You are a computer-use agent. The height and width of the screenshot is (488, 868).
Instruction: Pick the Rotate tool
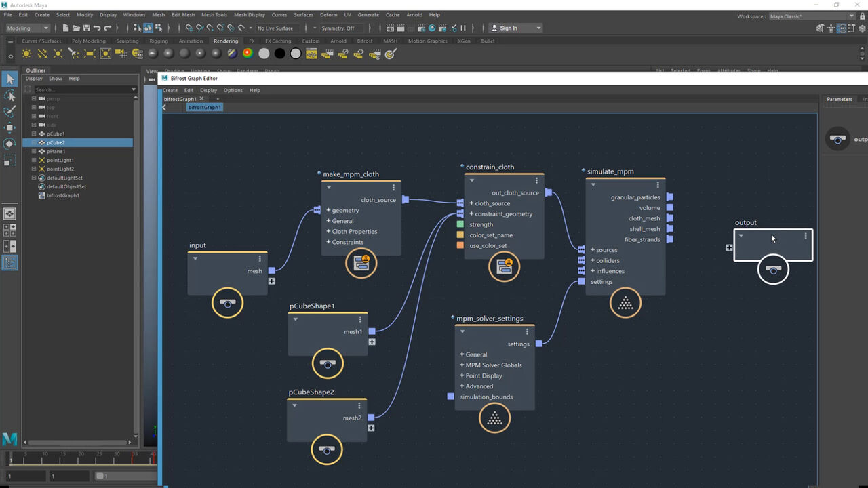pos(9,144)
